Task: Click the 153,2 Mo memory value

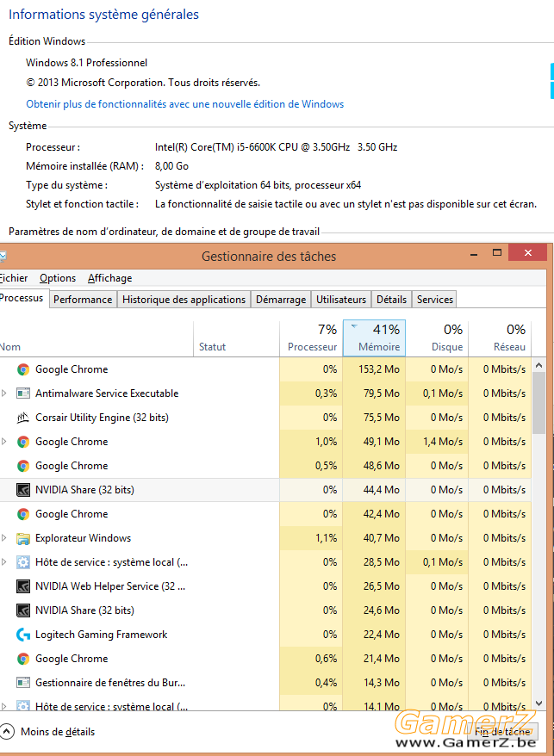Action: [379, 369]
